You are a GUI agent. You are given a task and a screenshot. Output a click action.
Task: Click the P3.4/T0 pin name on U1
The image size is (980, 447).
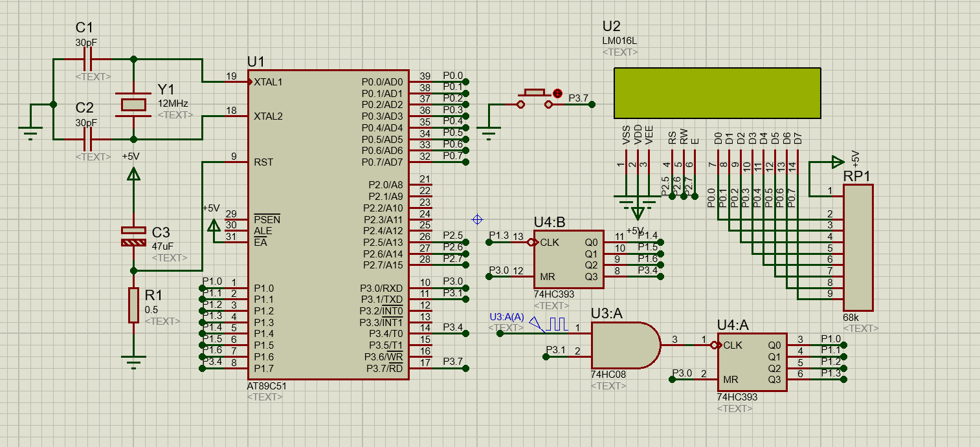tap(386, 333)
